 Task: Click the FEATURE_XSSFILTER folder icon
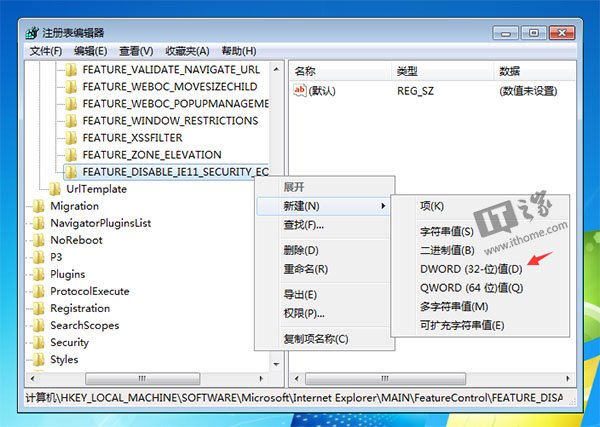[71, 138]
